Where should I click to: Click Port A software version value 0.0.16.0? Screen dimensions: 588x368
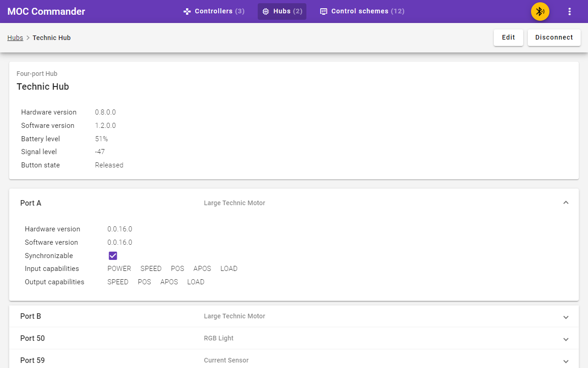[x=120, y=242]
